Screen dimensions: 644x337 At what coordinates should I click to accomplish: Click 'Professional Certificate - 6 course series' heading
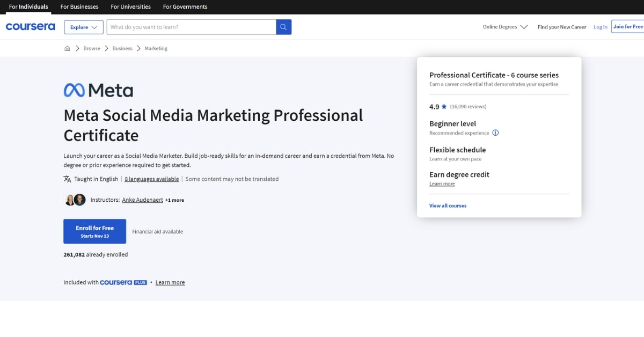click(x=494, y=75)
